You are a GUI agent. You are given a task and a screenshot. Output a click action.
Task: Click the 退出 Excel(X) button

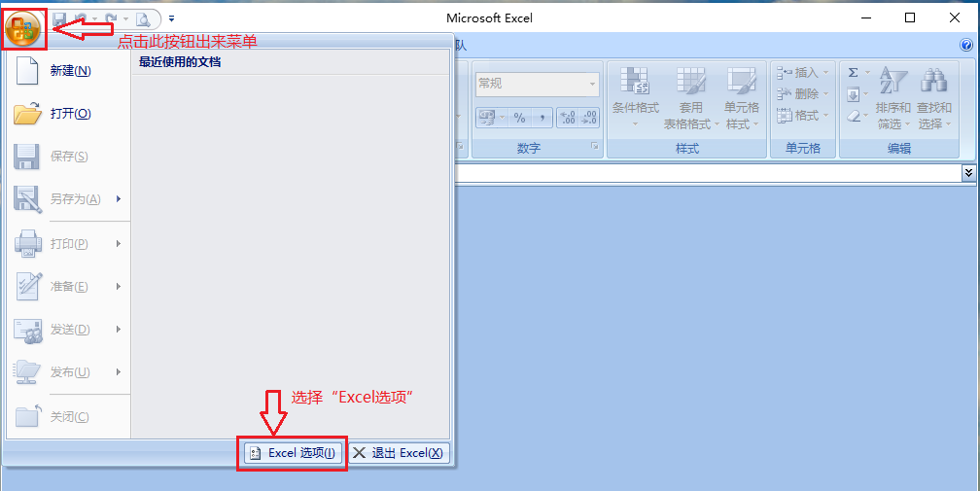click(399, 453)
